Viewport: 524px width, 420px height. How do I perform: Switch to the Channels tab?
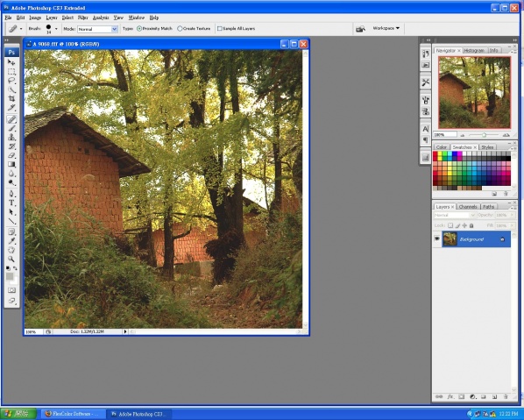pos(468,207)
